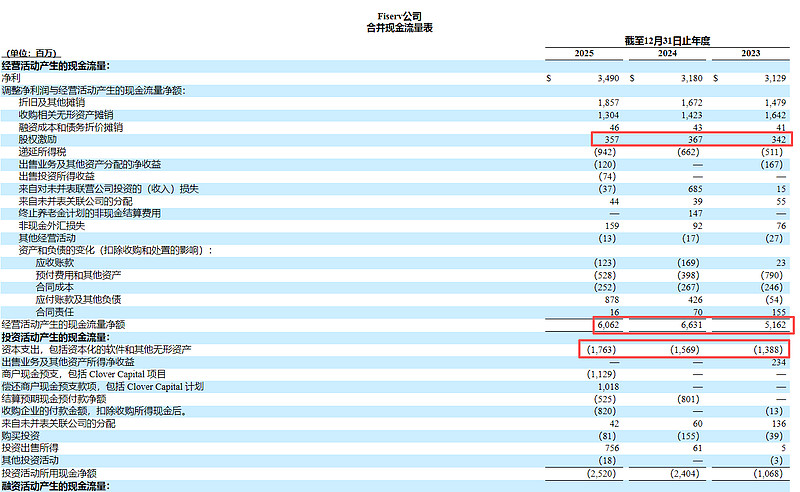
Task: Select the '终止养老金计划的非现金结算费用' label
Action: pos(90,213)
